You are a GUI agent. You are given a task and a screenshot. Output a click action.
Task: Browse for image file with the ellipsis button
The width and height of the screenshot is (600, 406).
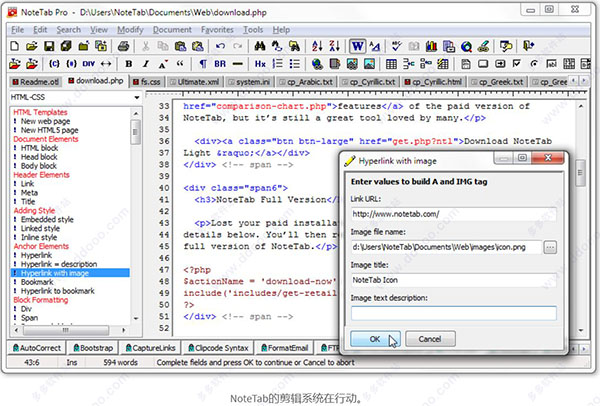coord(550,247)
